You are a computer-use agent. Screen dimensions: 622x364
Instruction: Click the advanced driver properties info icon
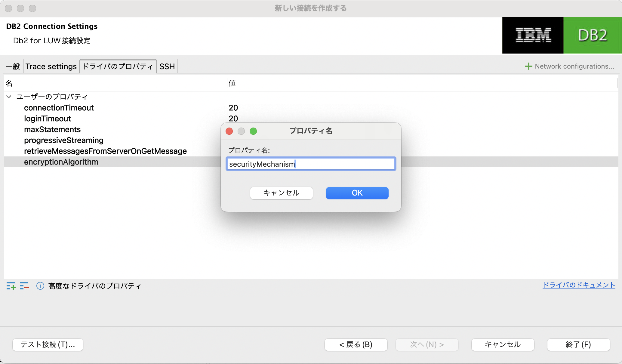pyautogui.click(x=40, y=286)
